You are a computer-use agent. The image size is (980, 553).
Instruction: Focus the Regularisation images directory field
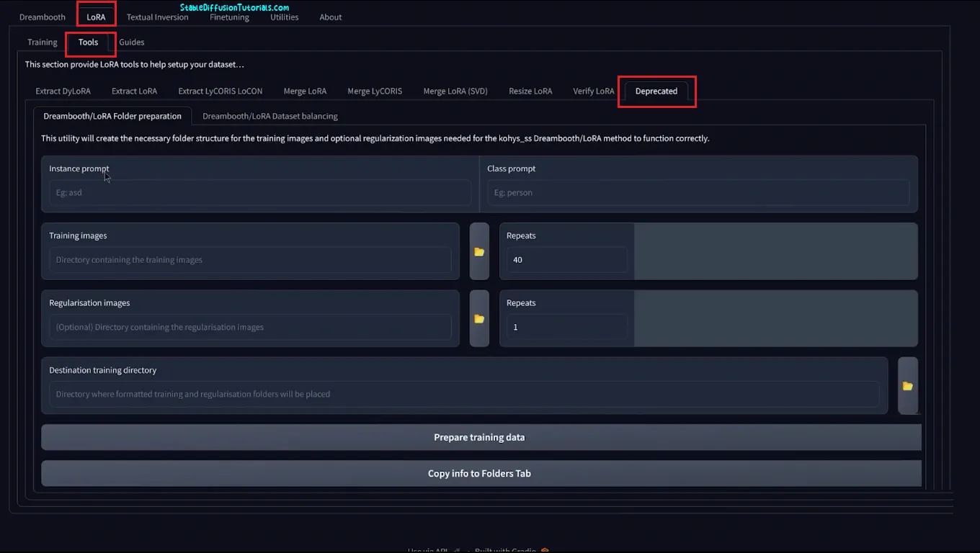coord(250,327)
